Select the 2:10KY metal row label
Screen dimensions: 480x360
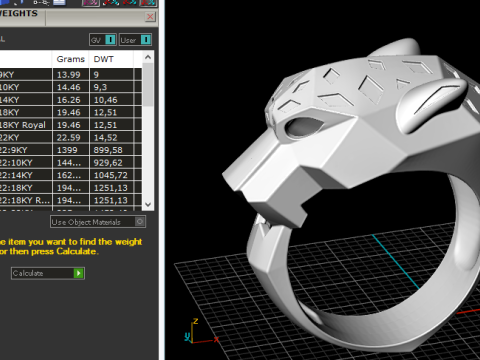[x=16, y=163]
